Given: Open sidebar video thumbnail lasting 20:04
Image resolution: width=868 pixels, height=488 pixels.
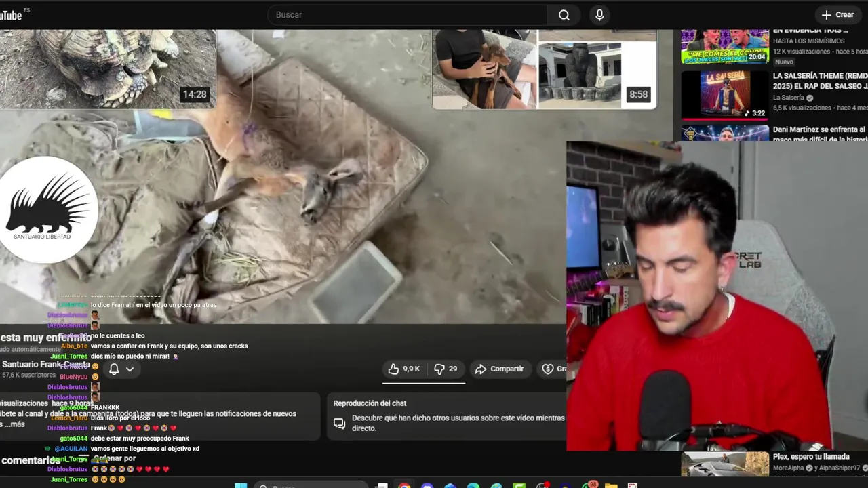Looking at the screenshot, I should tap(725, 47).
